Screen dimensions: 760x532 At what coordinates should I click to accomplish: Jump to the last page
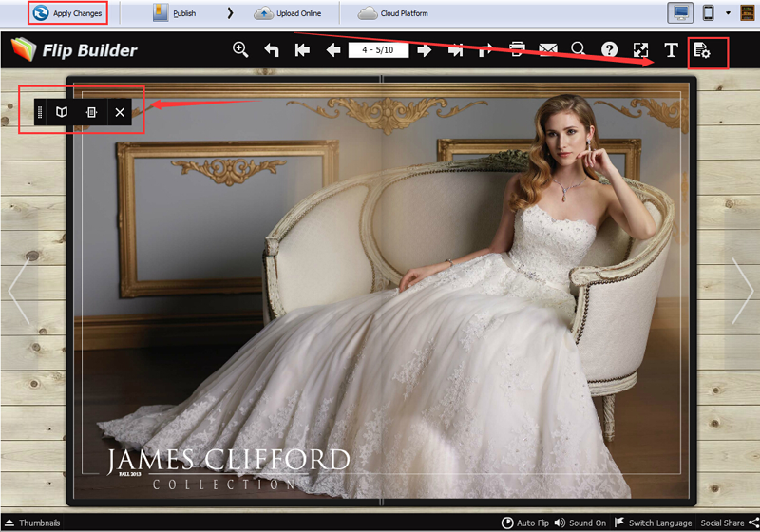coord(455,49)
